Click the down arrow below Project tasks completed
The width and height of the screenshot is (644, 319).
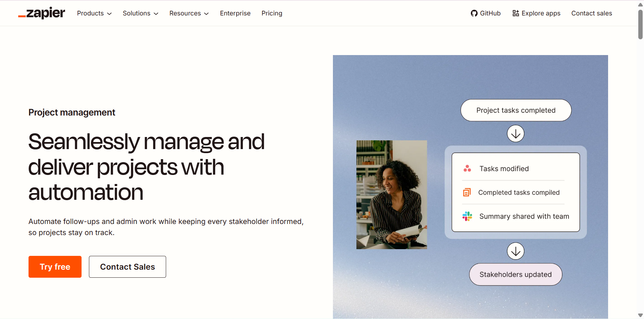click(515, 134)
